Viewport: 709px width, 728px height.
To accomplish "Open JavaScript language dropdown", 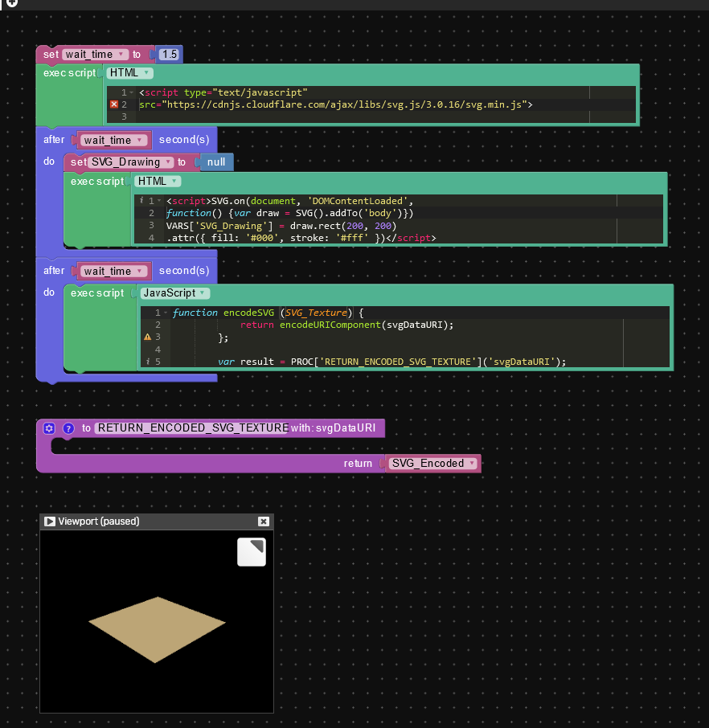I will click(174, 293).
